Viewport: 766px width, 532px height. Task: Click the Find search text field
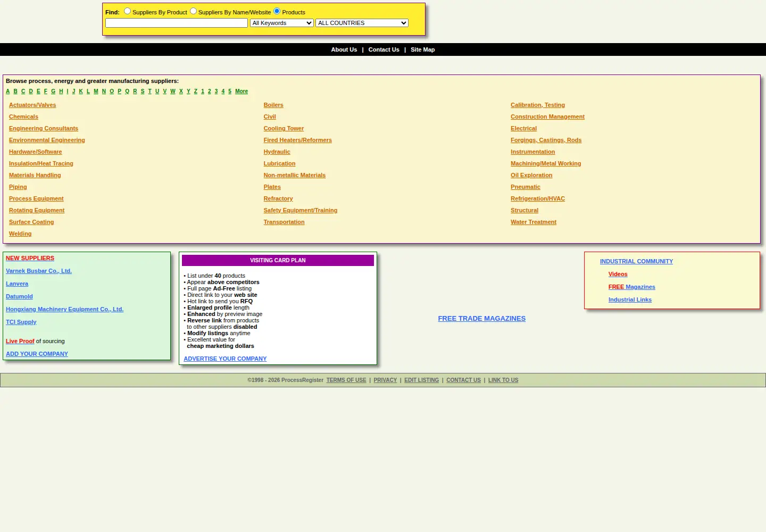coord(177,23)
